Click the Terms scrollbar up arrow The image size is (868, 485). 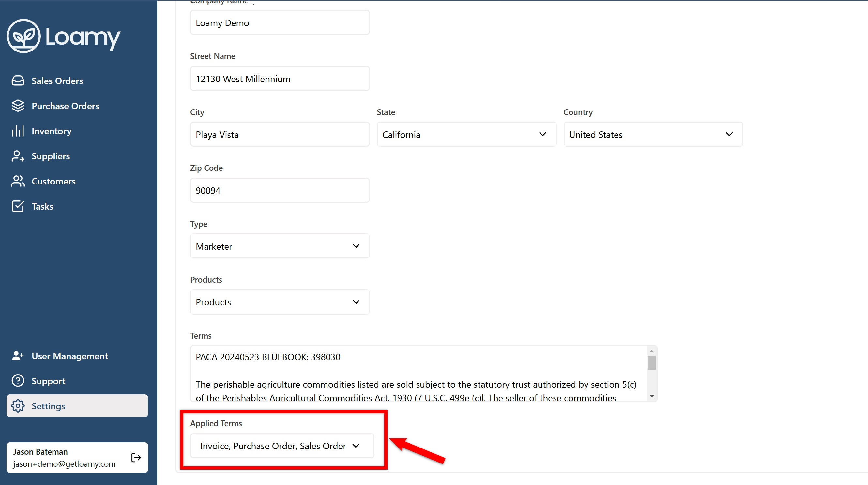click(x=652, y=351)
